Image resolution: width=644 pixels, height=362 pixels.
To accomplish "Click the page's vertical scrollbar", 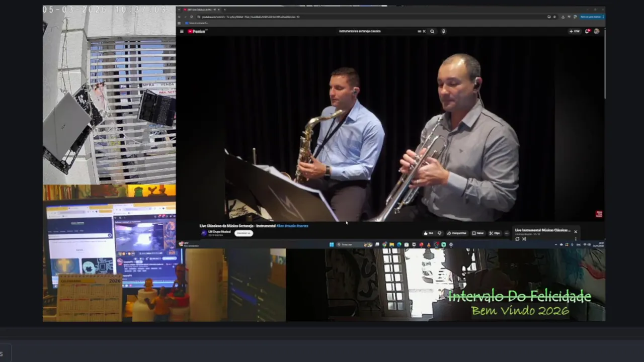I will 605,64.
